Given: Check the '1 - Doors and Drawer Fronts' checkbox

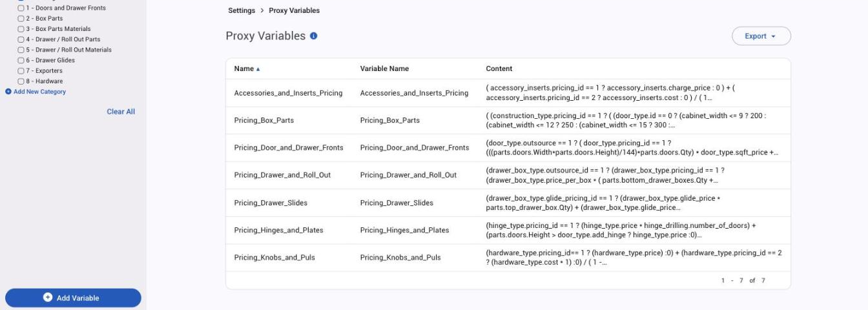Looking at the screenshot, I should 21,8.
